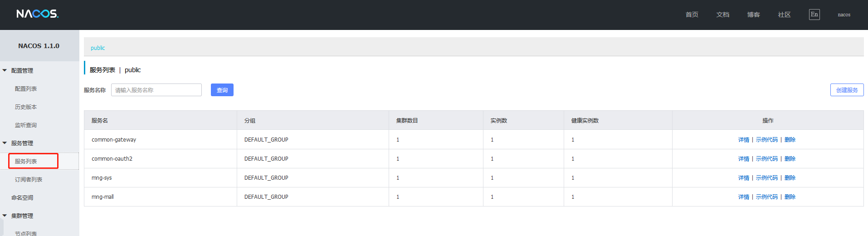Click the NACOS logo
Viewport: 868px width, 236px height.
38,14
